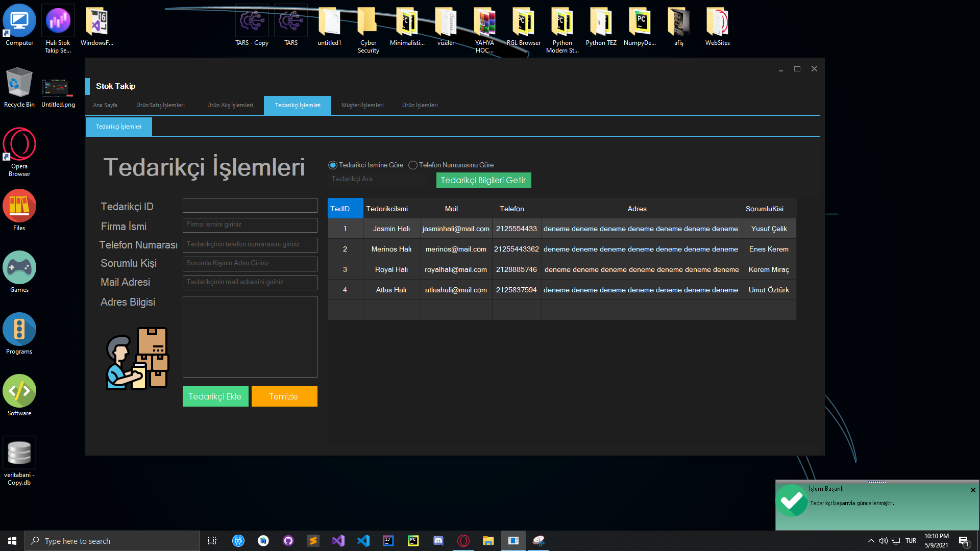
Task: Click the Firma İsmi input field
Action: (250, 224)
